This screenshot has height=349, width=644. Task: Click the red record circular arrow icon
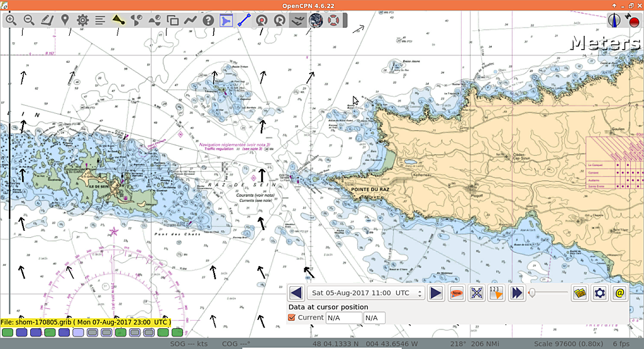(x=262, y=19)
